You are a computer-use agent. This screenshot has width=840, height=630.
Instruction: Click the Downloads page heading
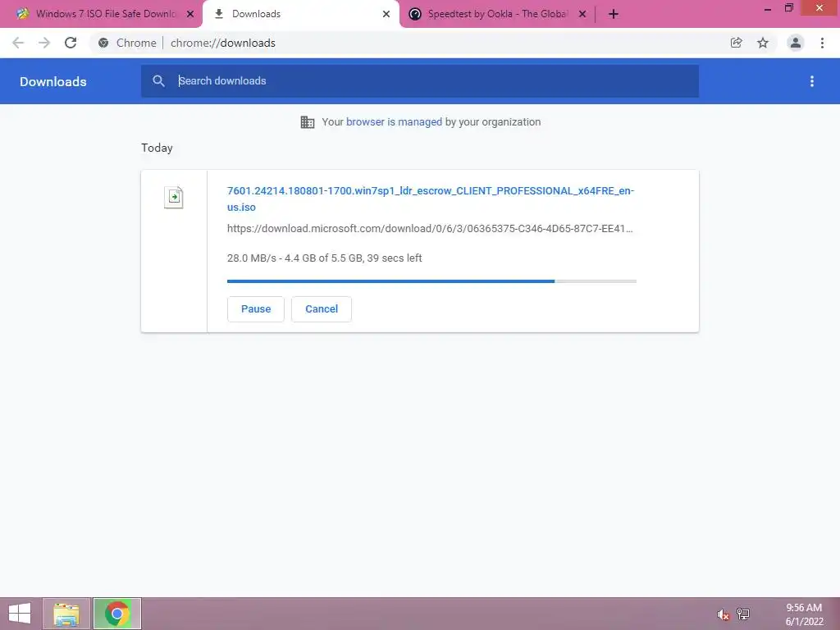[x=53, y=81]
